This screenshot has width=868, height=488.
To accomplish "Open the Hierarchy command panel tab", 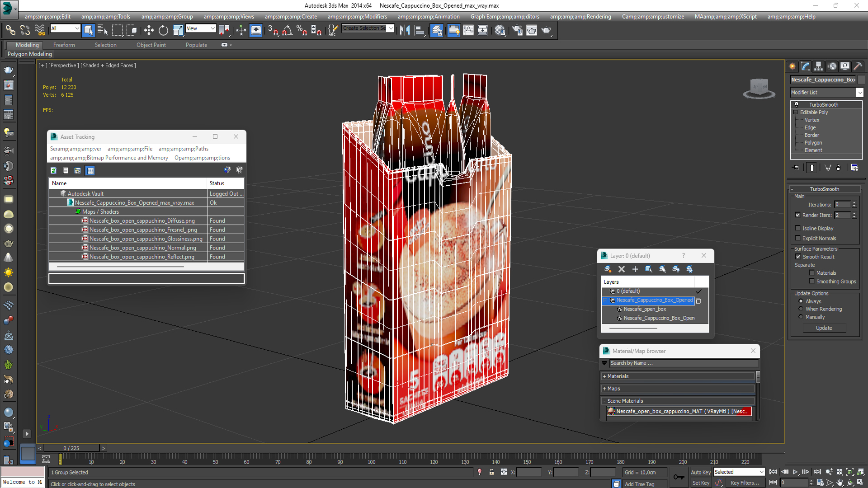I will pos(819,66).
